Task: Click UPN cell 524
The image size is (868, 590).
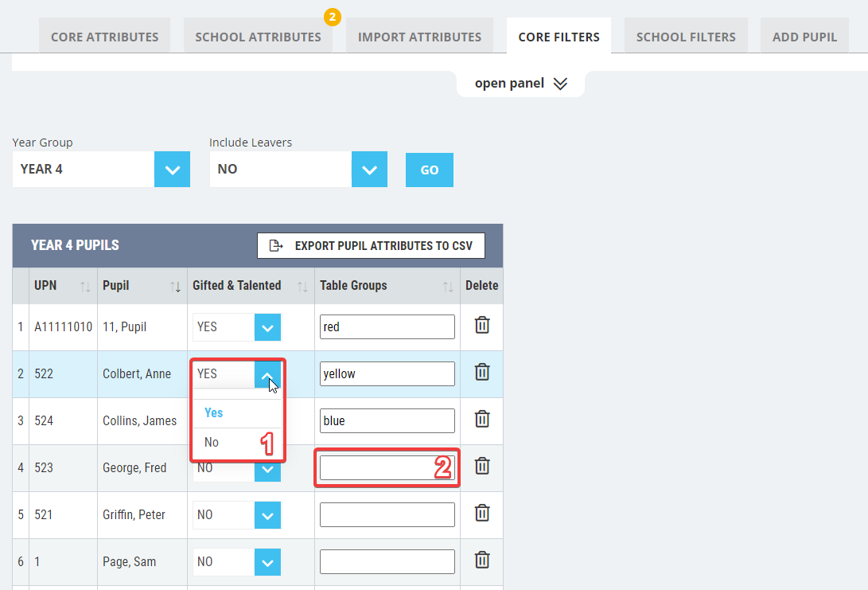Action: click(44, 421)
